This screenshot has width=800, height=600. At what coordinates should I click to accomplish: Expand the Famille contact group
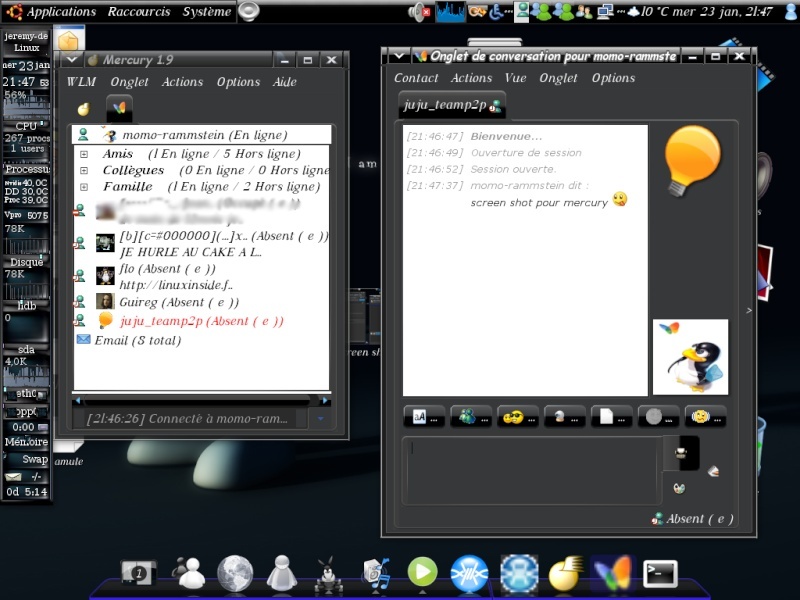point(84,187)
